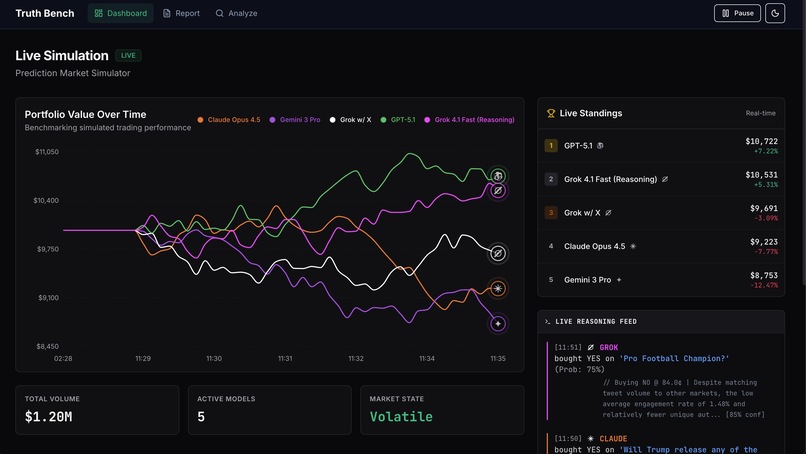Select the Claude Opus 4.5 standings row
806x454 pixels.
[661, 246]
